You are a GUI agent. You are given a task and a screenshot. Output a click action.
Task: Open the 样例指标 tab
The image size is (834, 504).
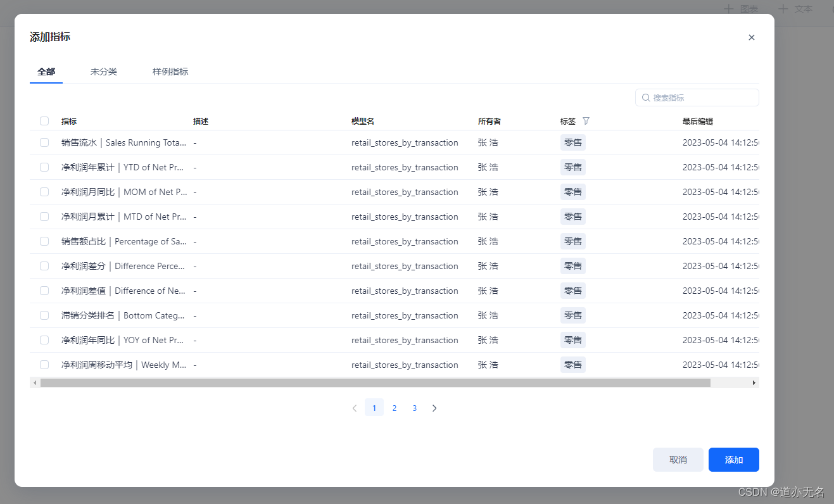coord(170,72)
